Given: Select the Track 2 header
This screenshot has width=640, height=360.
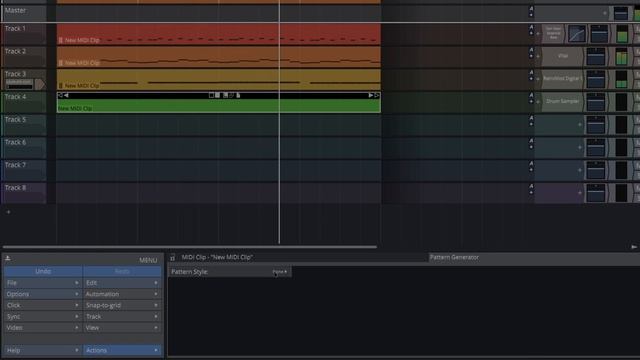Looking at the screenshot, I should tap(24, 57).
